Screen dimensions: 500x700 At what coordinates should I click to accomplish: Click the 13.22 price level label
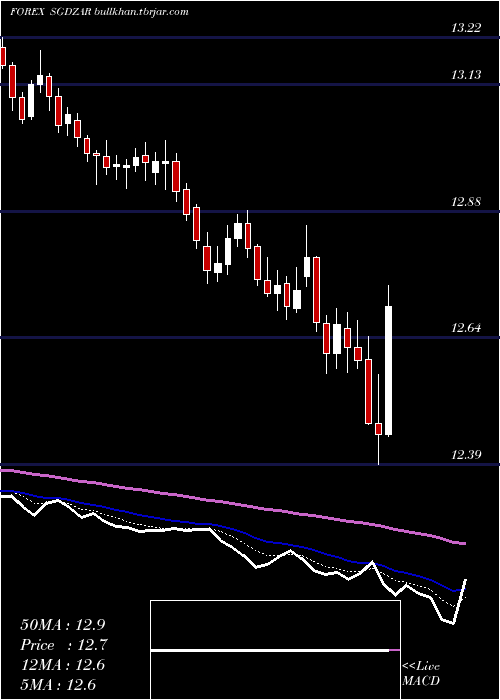click(x=466, y=28)
